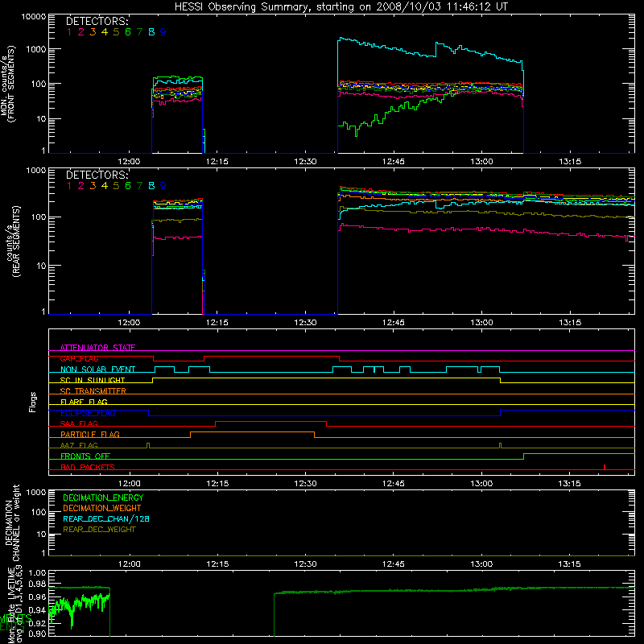Click detector 3 in the rear segments legend

pos(93,186)
